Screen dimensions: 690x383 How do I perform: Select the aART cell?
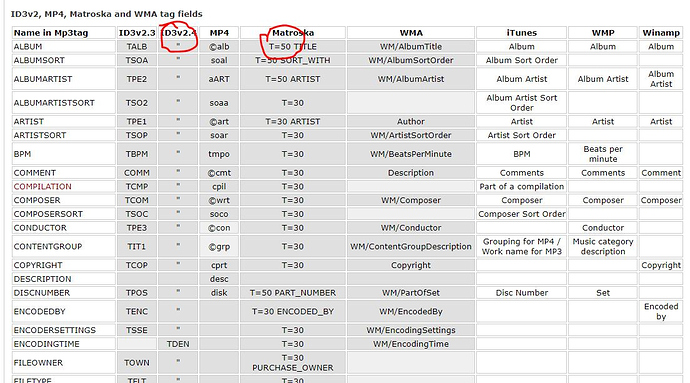[219, 79]
